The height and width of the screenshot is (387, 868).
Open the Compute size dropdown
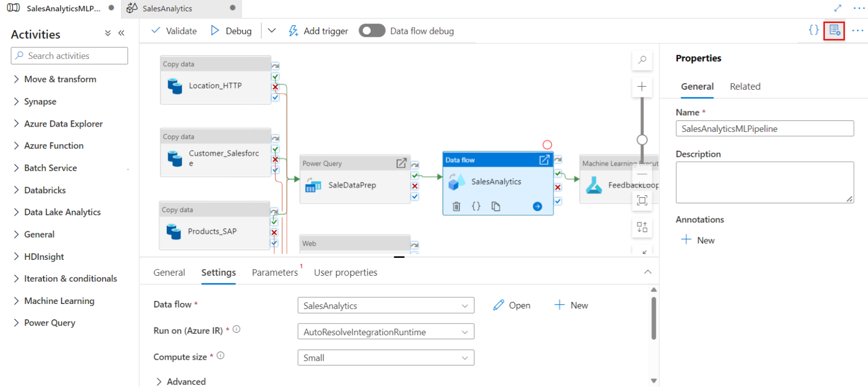coord(386,358)
